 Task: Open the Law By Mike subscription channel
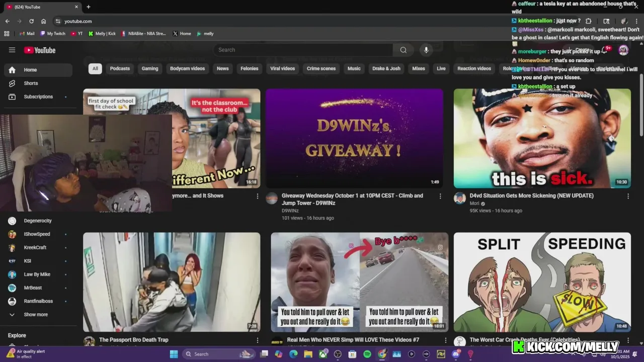point(38,275)
